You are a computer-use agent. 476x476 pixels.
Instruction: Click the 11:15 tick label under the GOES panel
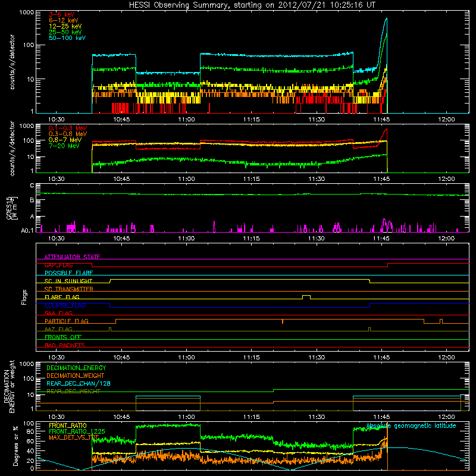[x=251, y=239]
